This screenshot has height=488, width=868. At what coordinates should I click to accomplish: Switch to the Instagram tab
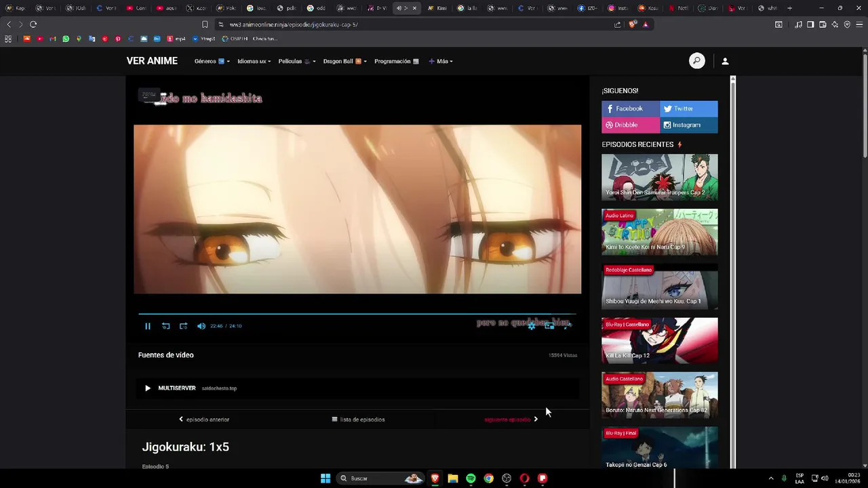click(x=618, y=8)
